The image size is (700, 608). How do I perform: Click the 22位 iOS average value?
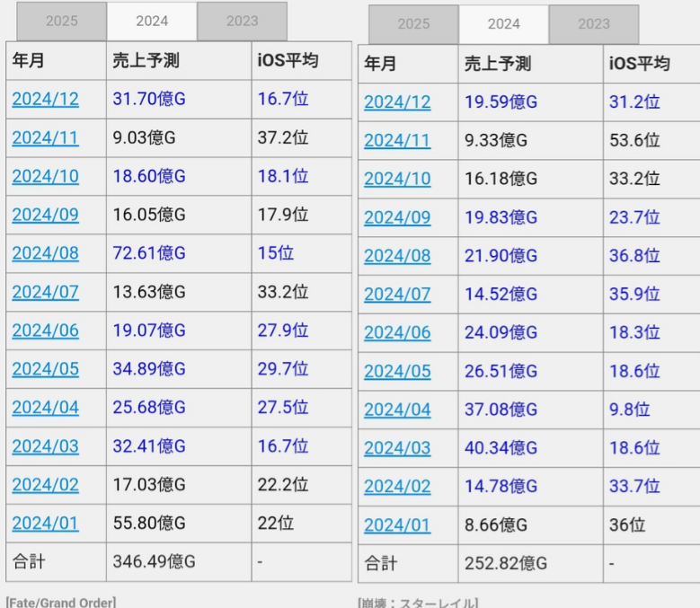tap(276, 524)
